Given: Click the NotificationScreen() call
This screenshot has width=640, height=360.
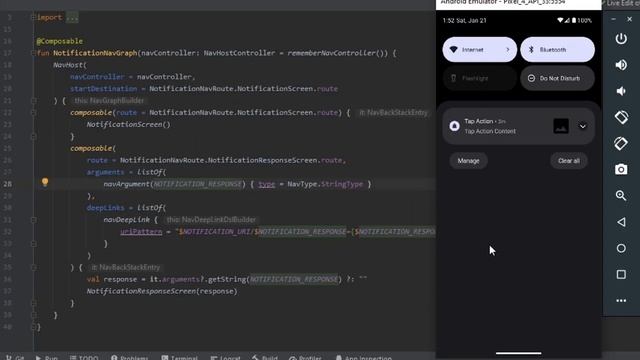Looking at the screenshot, I should click(128, 124).
